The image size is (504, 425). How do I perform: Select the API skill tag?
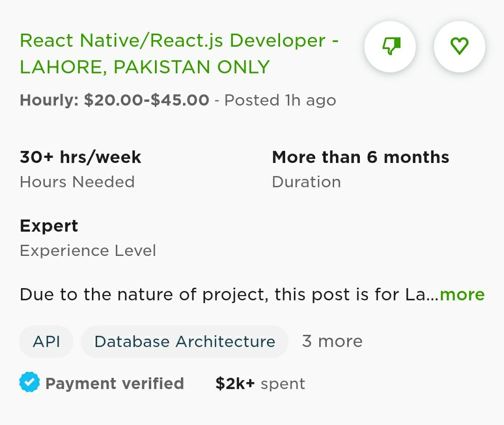click(x=46, y=341)
